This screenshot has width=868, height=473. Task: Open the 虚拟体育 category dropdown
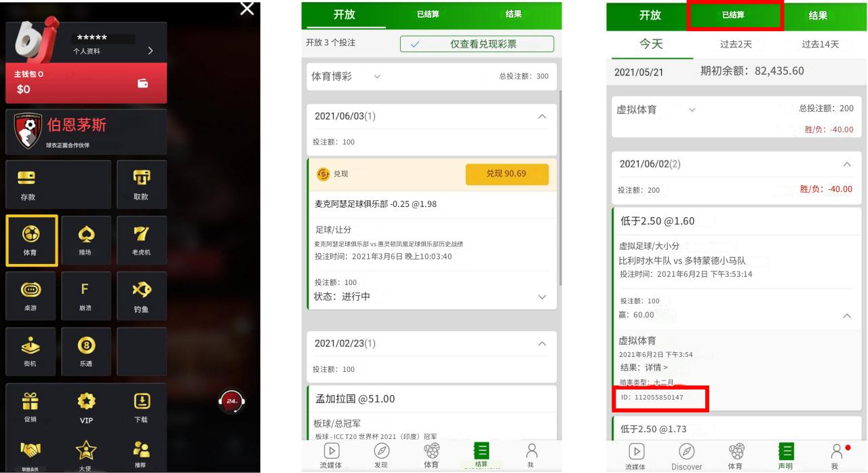[656, 109]
